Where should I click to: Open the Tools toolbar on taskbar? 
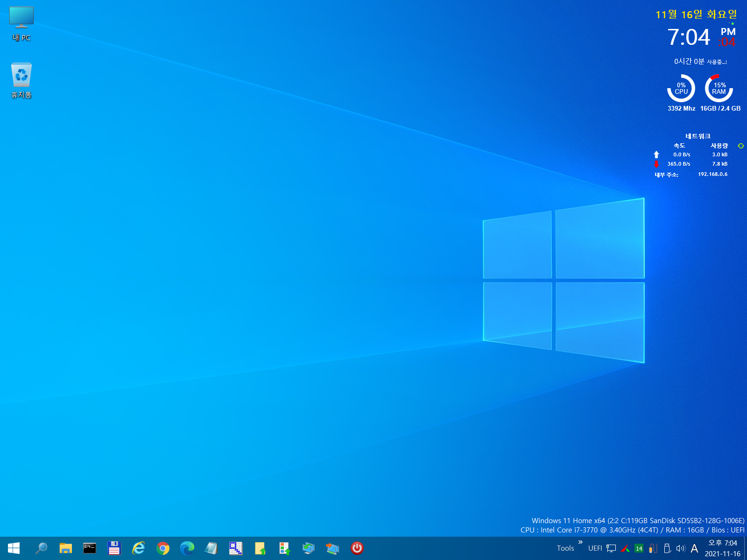pyautogui.click(x=565, y=548)
